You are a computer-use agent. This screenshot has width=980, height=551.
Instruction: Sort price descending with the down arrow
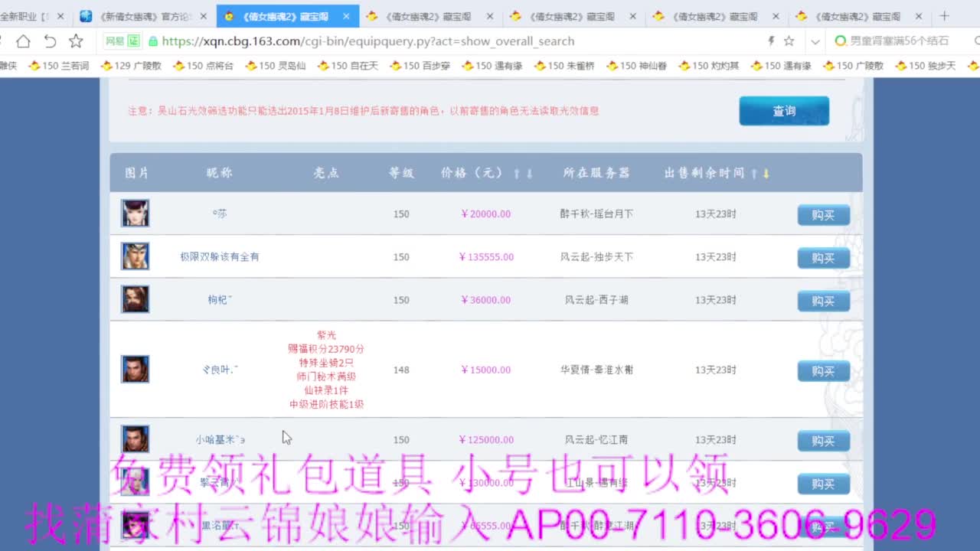[x=529, y=173]
